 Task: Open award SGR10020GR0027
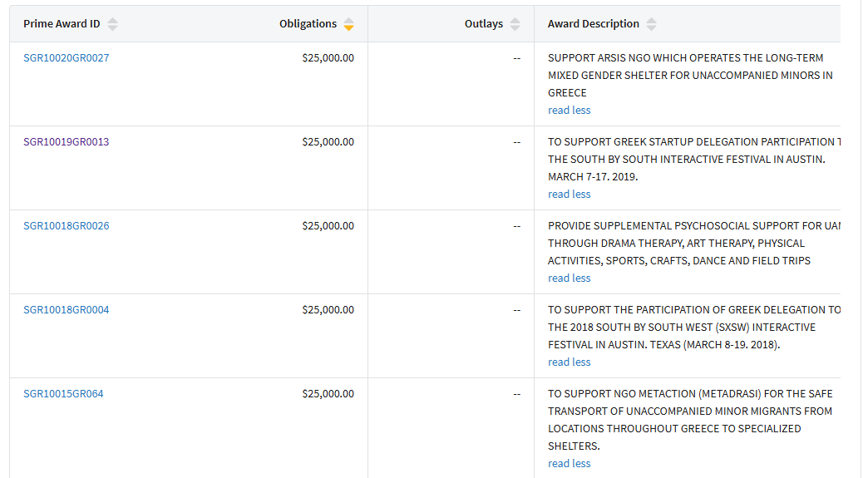click(x=66, y=58)
